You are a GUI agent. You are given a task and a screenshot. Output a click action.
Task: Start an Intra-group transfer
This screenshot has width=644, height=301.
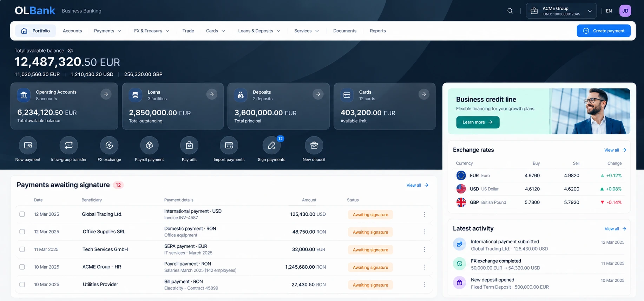(69, 145)
